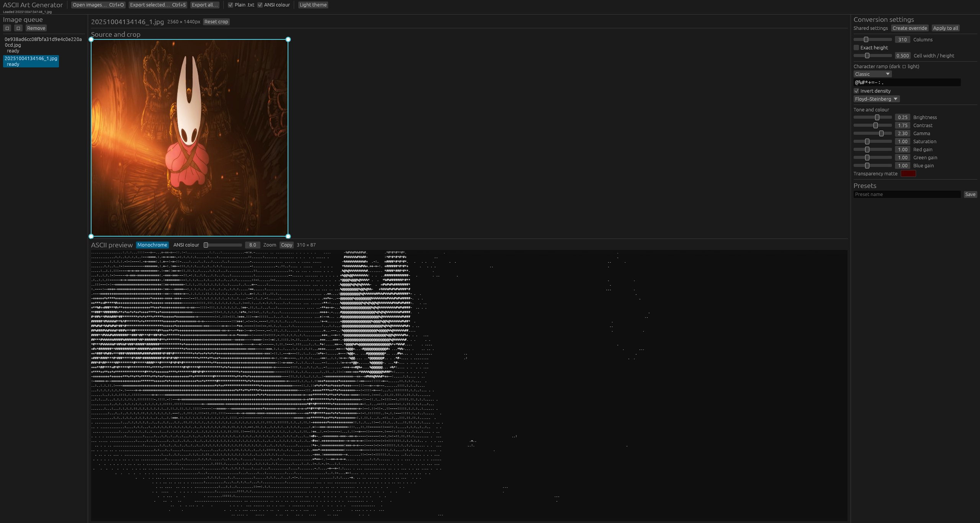The image size is (980, 523).
Task: Click the first square icon button in Image queue
Action: (x=7, y=28)
